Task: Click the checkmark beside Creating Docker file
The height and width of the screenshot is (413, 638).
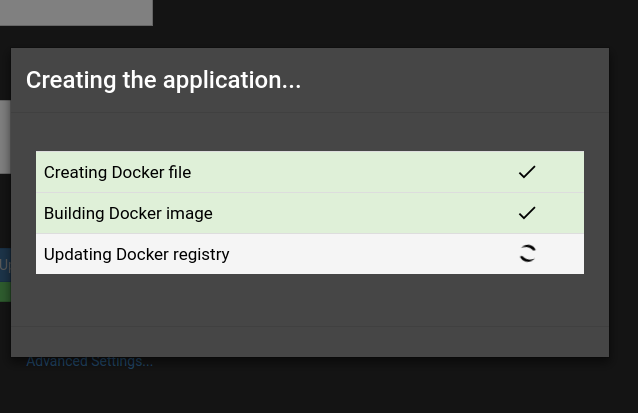Action: 527,172
